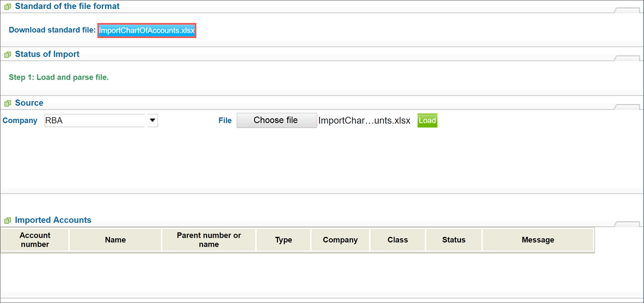Select the Parent number or name column header
The height and width of the screenshot is (303, 644).
(x=209, y=240)
